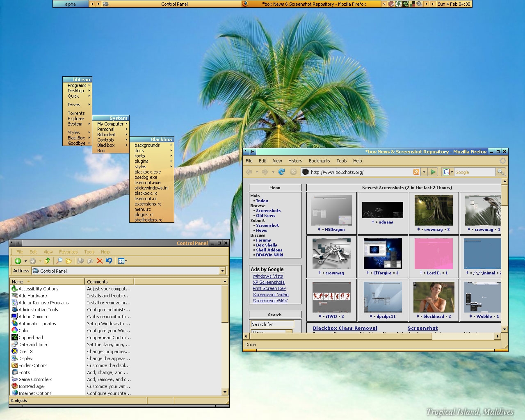Viewport: 525px width, 420px height.
Task: Click the Control Panel list scroll down arrow
Action: pos(225,392)
